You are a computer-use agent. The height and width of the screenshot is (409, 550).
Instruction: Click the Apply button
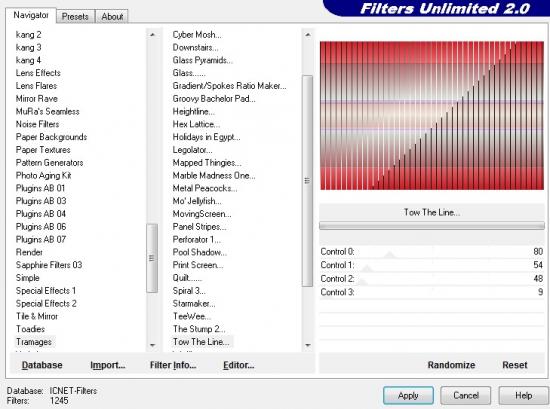coord(408,396)
